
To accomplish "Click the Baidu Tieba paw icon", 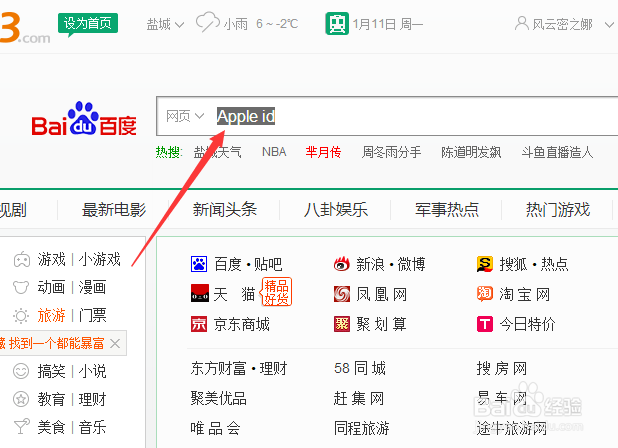I will [x=199, y=264].
